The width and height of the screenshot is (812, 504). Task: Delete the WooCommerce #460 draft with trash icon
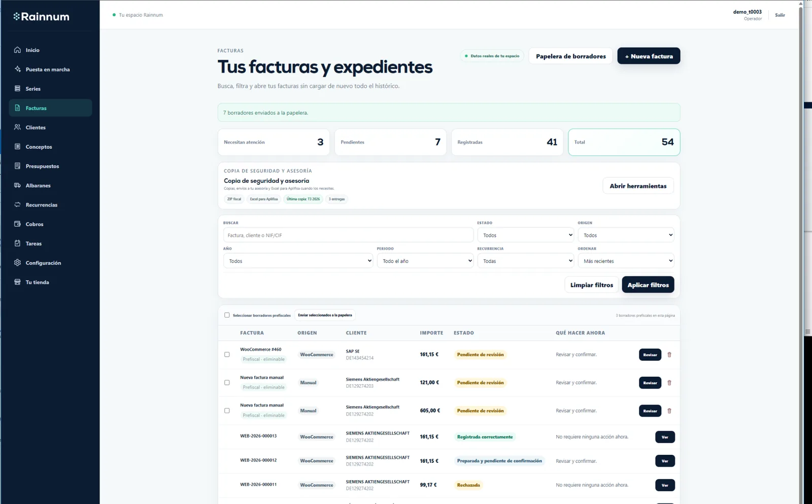point(669,355)
